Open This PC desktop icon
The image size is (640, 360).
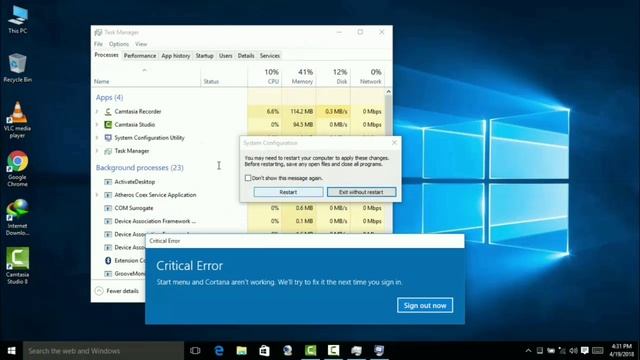tap(18, 19)
